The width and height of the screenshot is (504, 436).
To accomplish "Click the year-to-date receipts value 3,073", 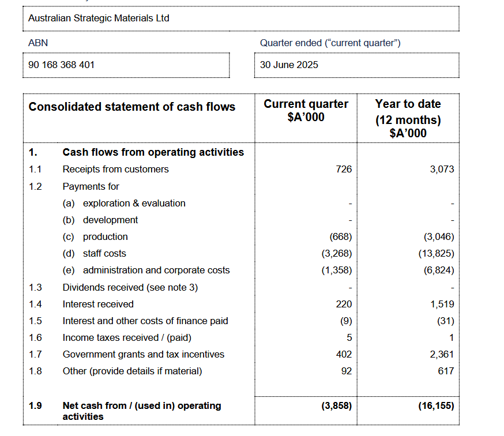I will click(442, 169).
